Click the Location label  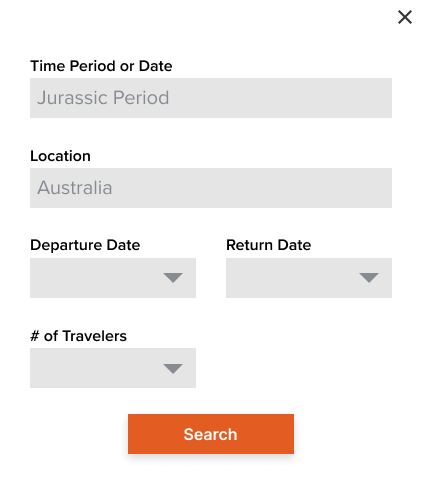pyautogui.click(x=60, y=156)
